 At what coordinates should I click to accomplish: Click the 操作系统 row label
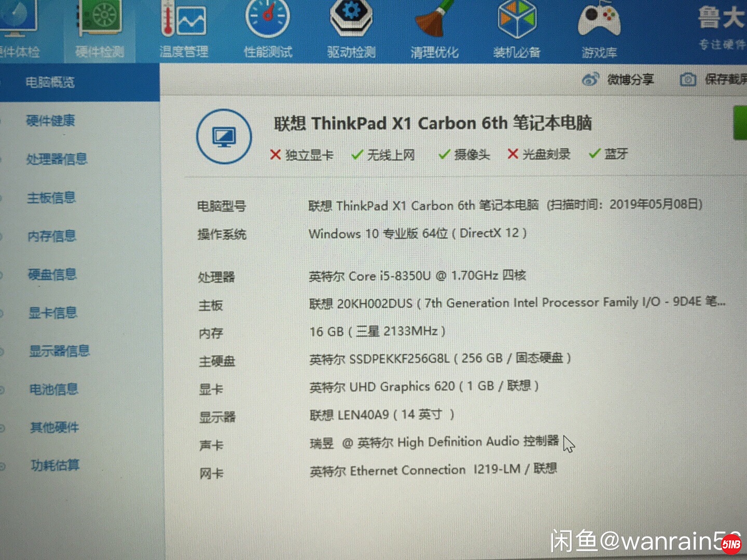tap(222, 234)
